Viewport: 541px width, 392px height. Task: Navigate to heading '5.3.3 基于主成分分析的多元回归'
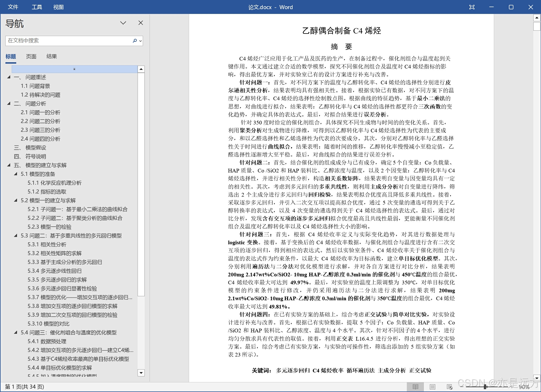65,262
